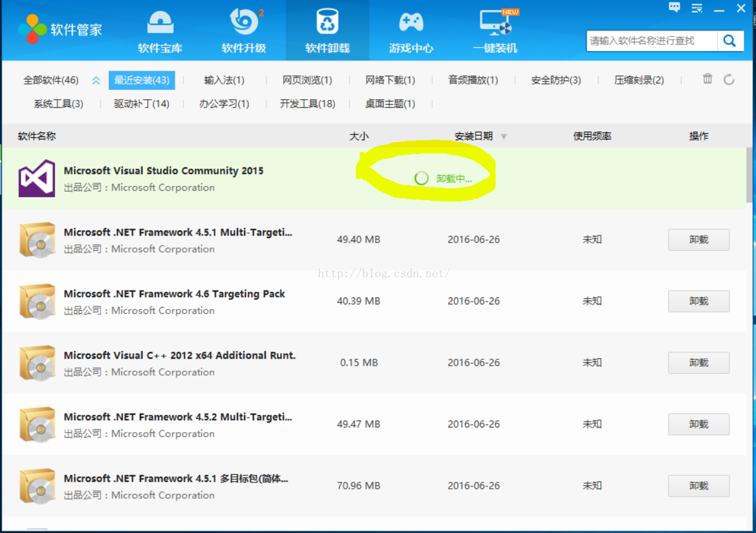
Task: Click the 49.40 MB size value
Action: [x=358, y=239]
